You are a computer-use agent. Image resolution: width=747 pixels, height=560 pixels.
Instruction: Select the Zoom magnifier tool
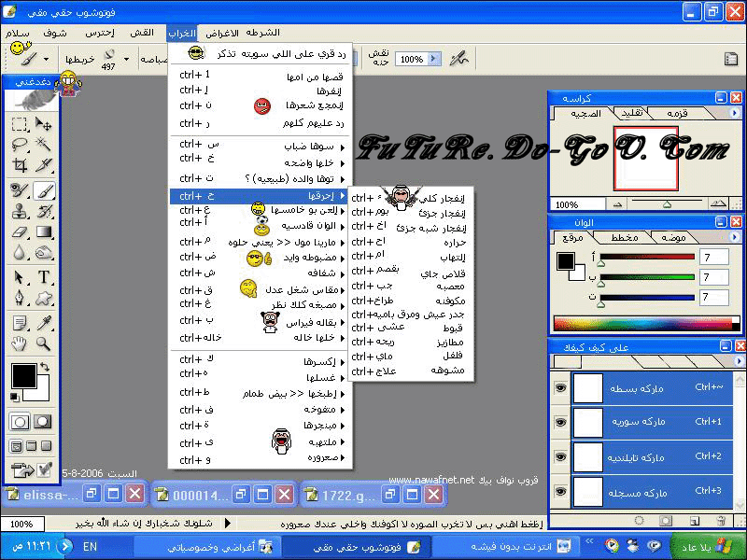[43, 343]
